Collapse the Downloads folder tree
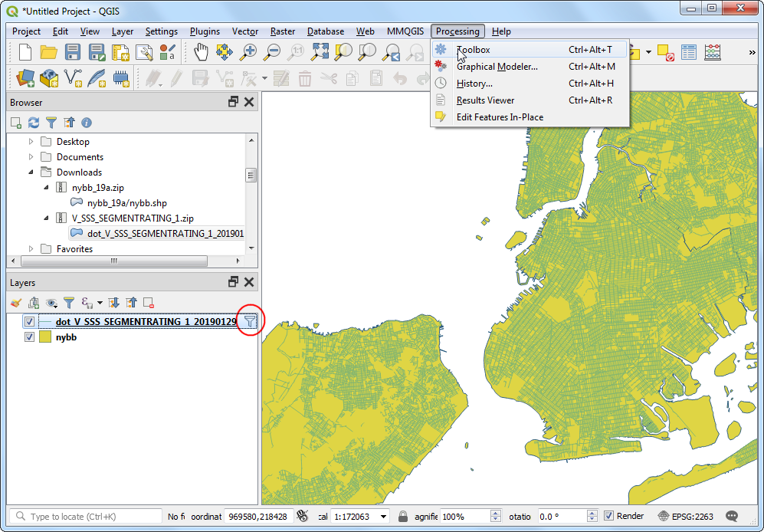Viewport: 764px width, 532px height. (31, 172)
